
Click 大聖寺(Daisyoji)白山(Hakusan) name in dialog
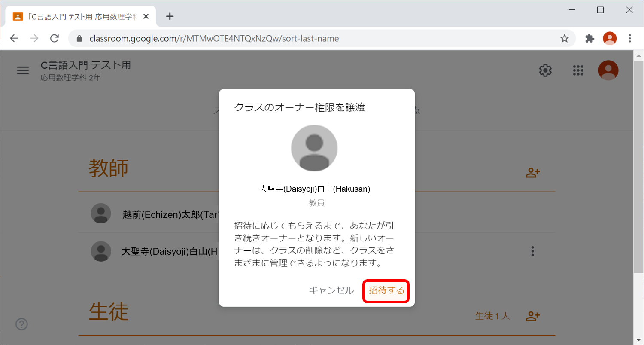pyautogui.click(x=315, y=189)
